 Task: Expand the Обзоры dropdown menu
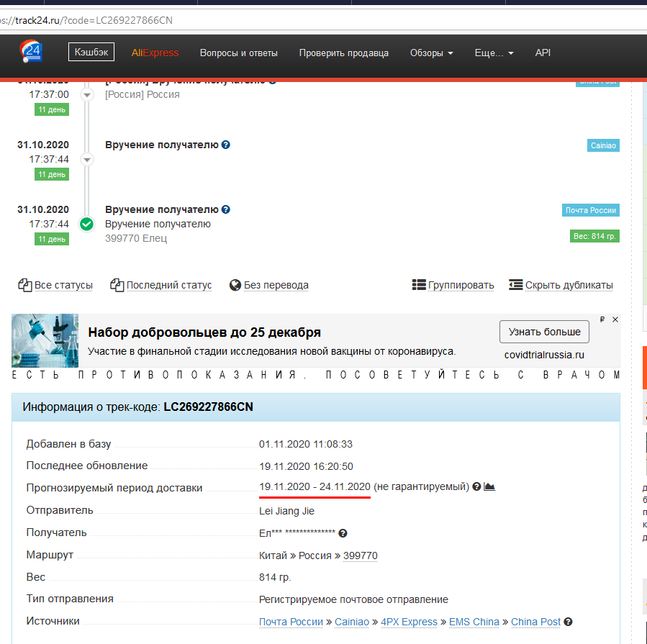coord(431,53)
